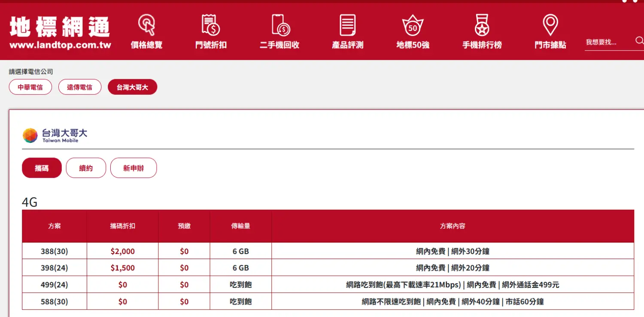Viewport: 644px width, 317px height.
Task: Switch to the 續約 tab
Action: pos(86,168)
